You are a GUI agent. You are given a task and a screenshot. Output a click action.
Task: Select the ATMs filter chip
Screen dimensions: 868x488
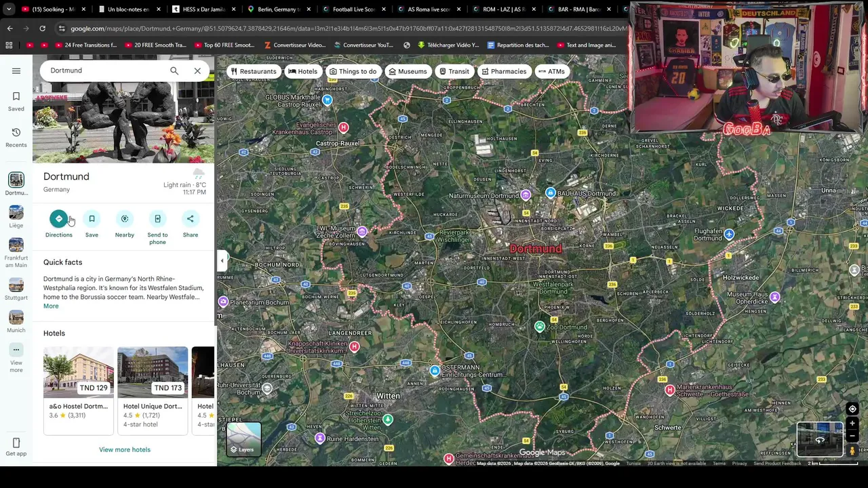point(551,71)
